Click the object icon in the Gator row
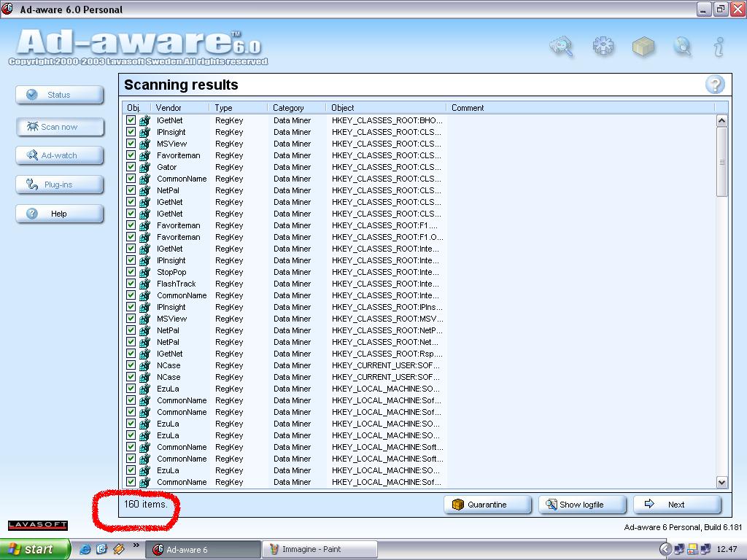The height and width of the screenshot is (560, 747). [x=144, y=167]
